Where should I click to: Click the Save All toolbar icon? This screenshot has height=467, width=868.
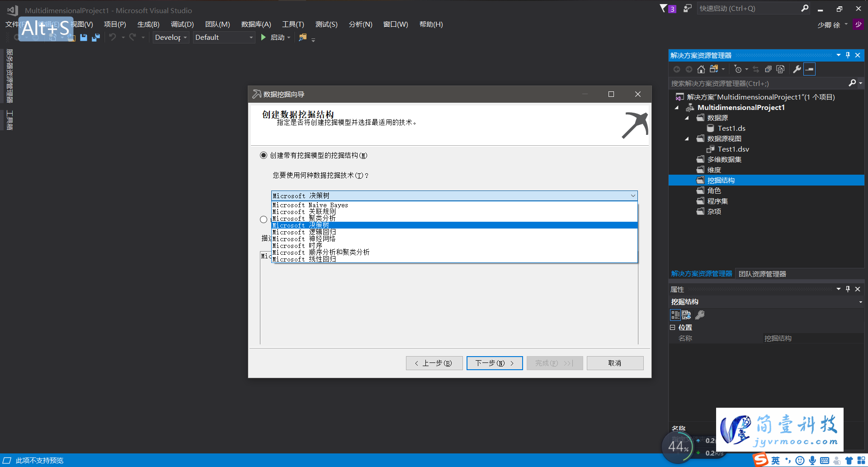click(x=96, y=38)
